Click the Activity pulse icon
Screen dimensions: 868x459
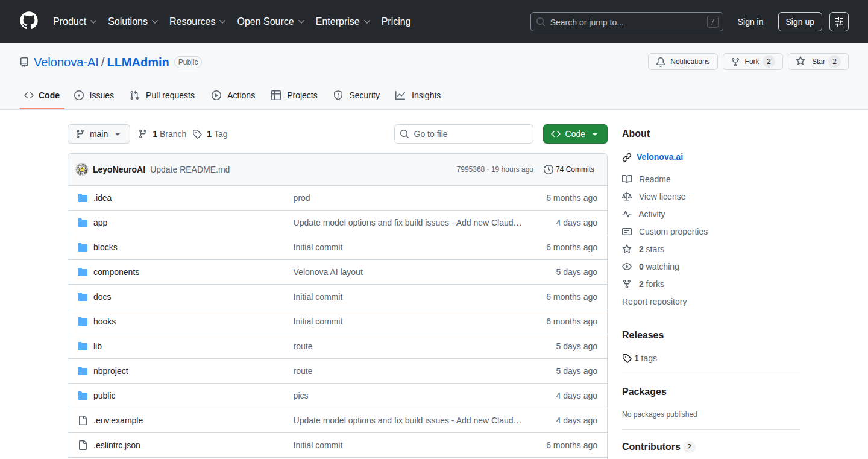(627, 214)
